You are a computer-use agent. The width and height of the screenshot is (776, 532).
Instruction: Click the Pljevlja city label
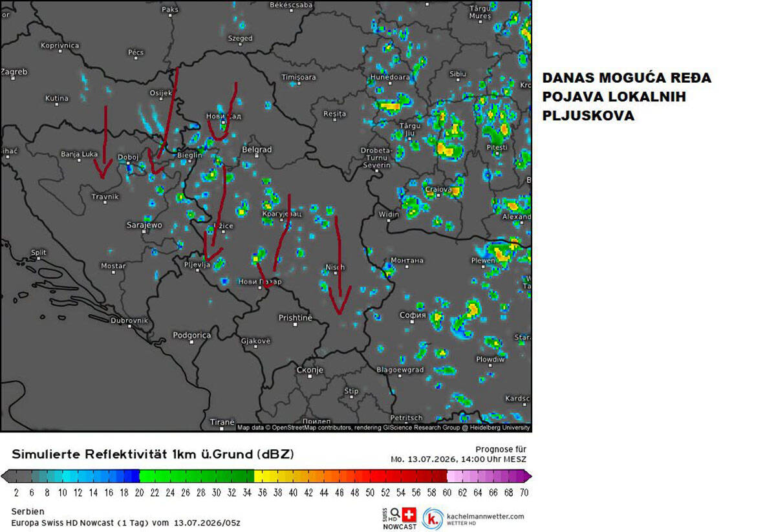pyautogui.click(x=198, y=264)
